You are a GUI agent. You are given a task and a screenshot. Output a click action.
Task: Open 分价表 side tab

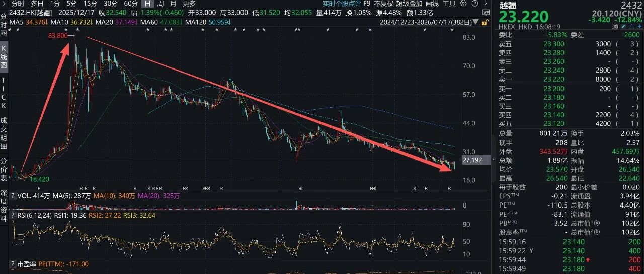click(x=4, y=170)
